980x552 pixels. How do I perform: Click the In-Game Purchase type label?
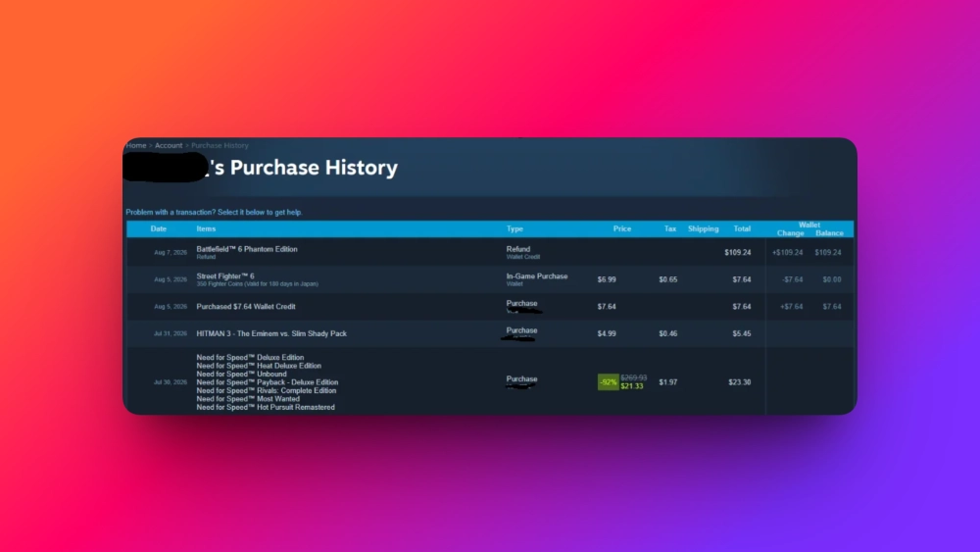(x=537, y=276)
